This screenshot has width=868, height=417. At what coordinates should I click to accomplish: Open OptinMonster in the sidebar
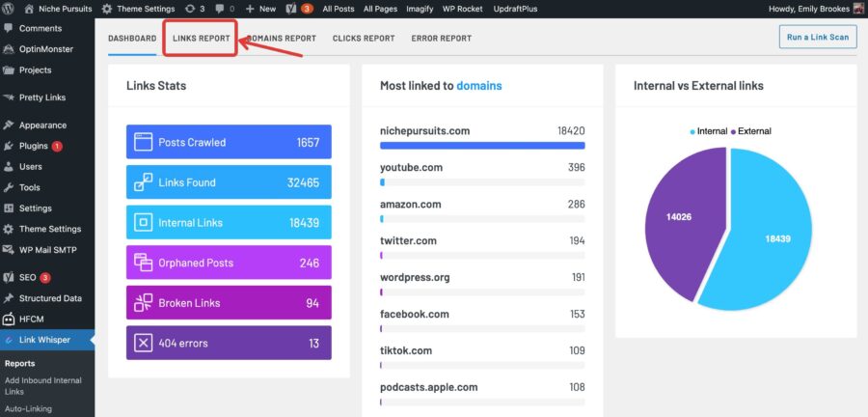pyautogui.click(x=46, y=49)
